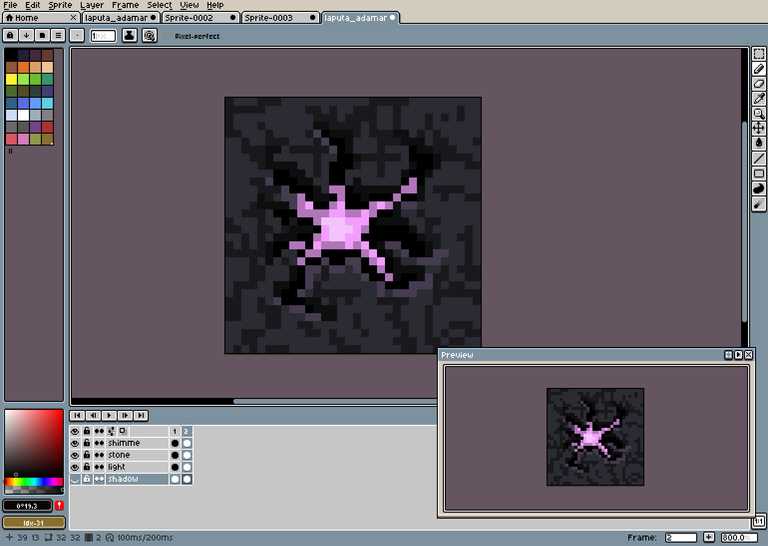Open the palette options menu button
This screenshot has height=546, width=768.
click(x=58, y=36)
